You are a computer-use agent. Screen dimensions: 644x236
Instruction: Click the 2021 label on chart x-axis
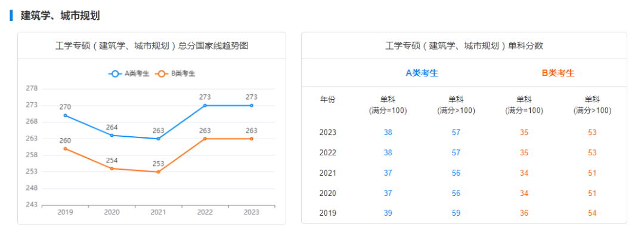[x=159, y=212]
